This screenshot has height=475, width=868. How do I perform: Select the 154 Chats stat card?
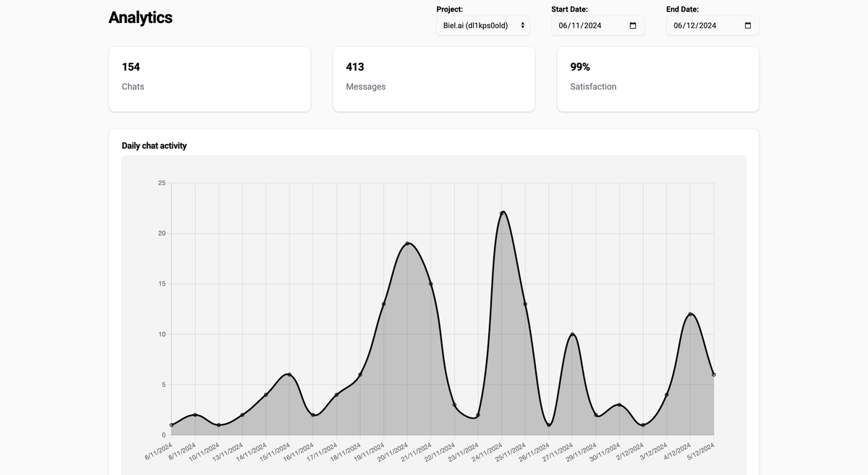210,80
